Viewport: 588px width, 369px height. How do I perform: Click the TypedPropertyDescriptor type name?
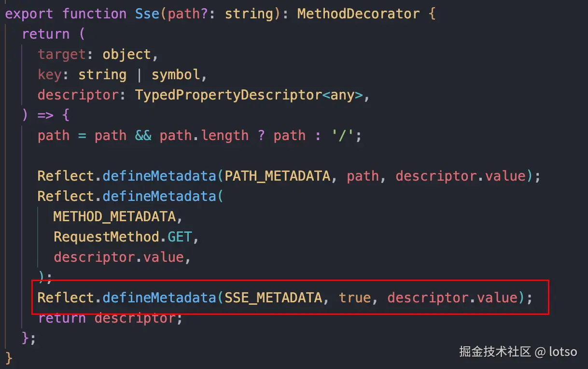(x=228, y=95)
